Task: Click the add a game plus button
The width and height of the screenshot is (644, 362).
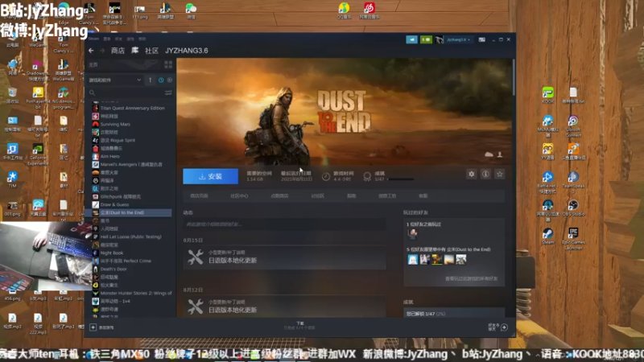Action: point(93,327)
